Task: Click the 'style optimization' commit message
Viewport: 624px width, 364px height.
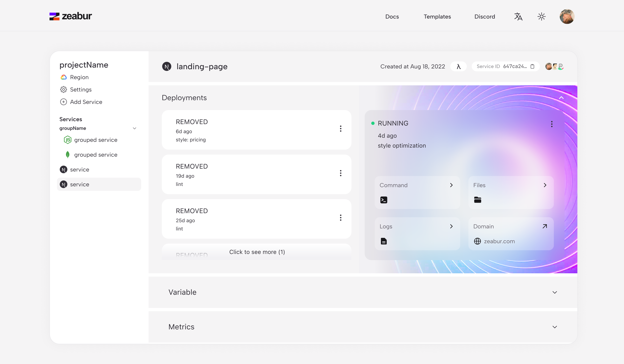Action: [402, 146]
